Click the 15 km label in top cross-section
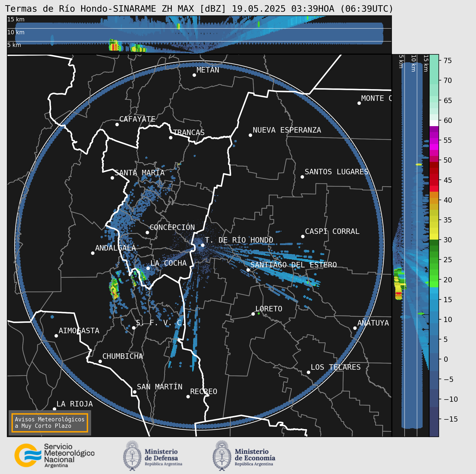 16,19
